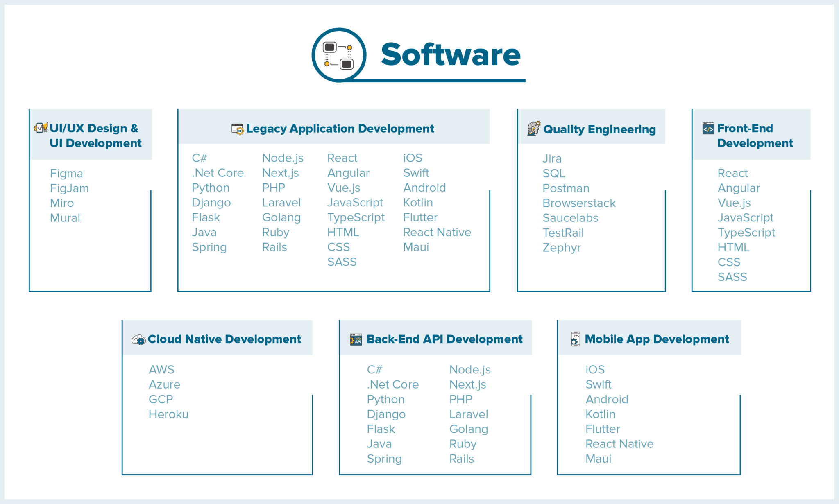Click Swift under Mobile App Development
This screenshot has height=504, width=839.
tap(598, 385)
